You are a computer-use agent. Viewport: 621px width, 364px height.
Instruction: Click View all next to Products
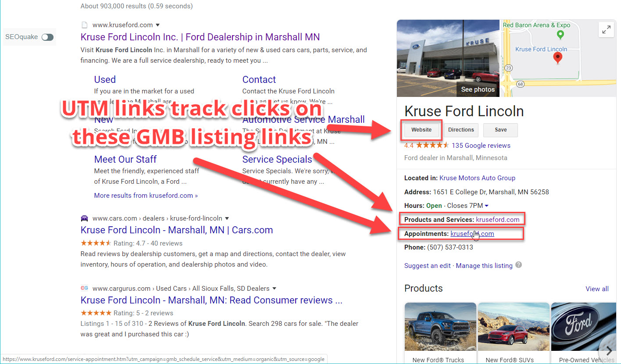click(x=597, y=289)
